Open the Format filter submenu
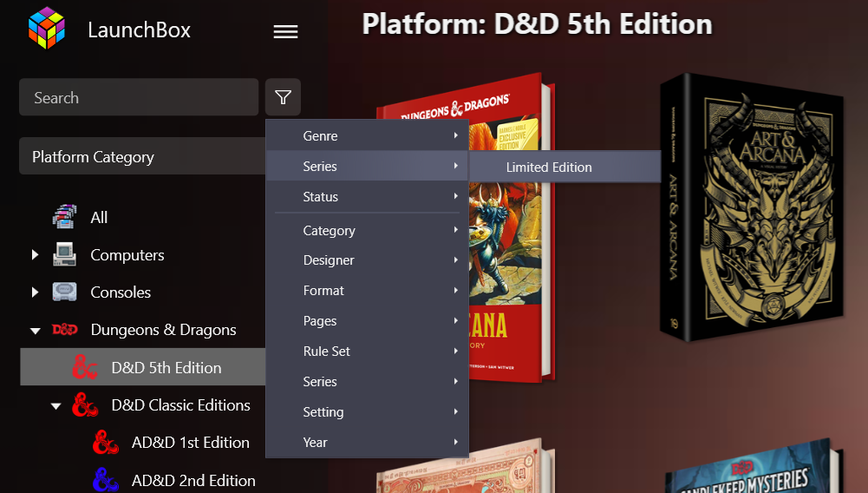The height and width of the screenshot is (493, 868). pyautogui.click(x=367, y=290)
